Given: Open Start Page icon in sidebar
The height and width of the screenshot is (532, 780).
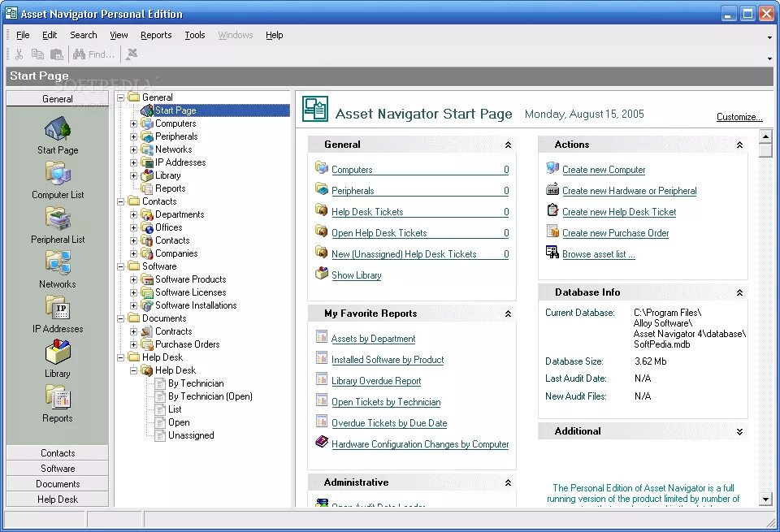Looking at the screenshot, I should 57,129.
